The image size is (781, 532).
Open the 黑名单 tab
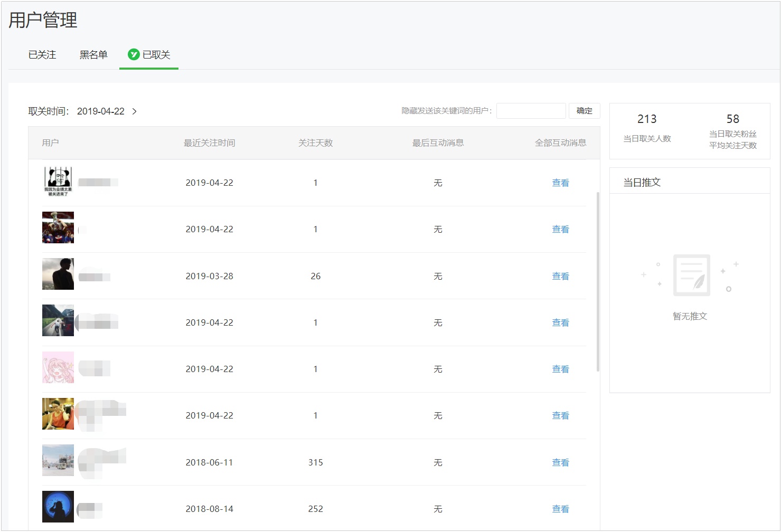pyautogui.click(x=93, y=54)
